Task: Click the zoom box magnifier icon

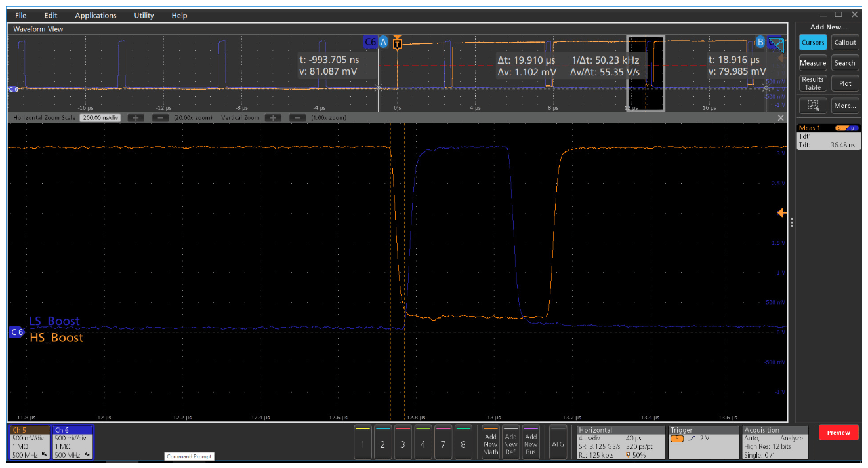Action: pyautogui.click(x=813, y=105)
